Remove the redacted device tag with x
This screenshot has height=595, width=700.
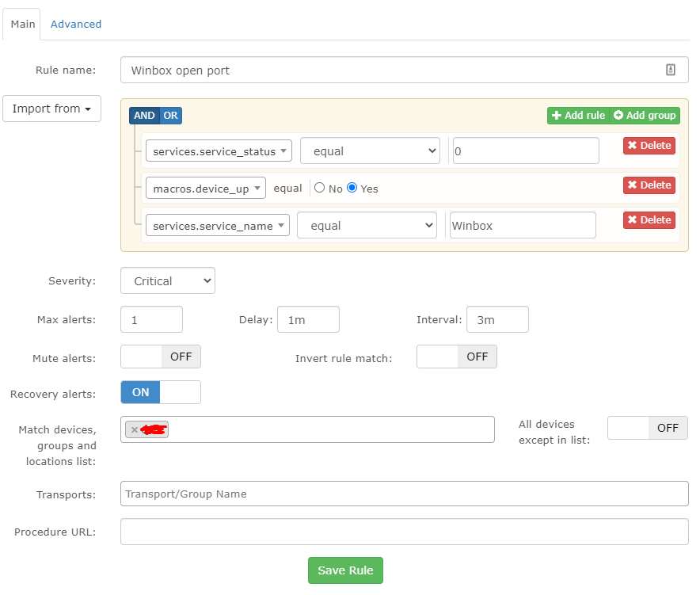(x=135, y=429)
